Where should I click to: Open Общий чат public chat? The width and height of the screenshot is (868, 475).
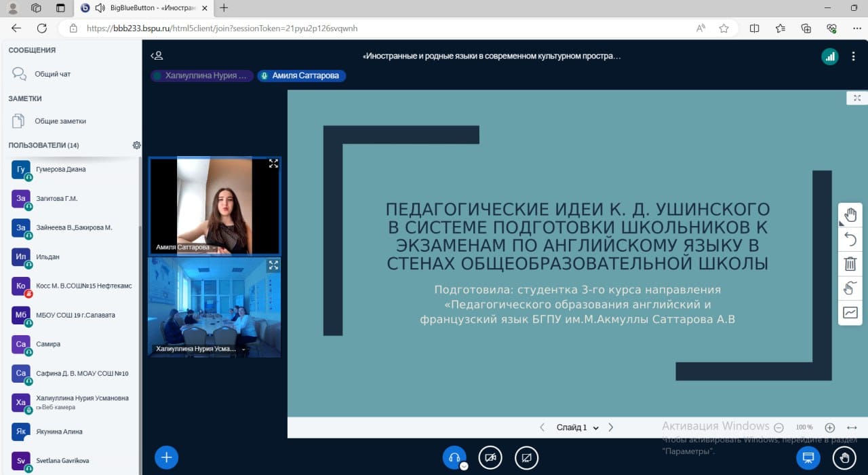click(x=52, y=74)
